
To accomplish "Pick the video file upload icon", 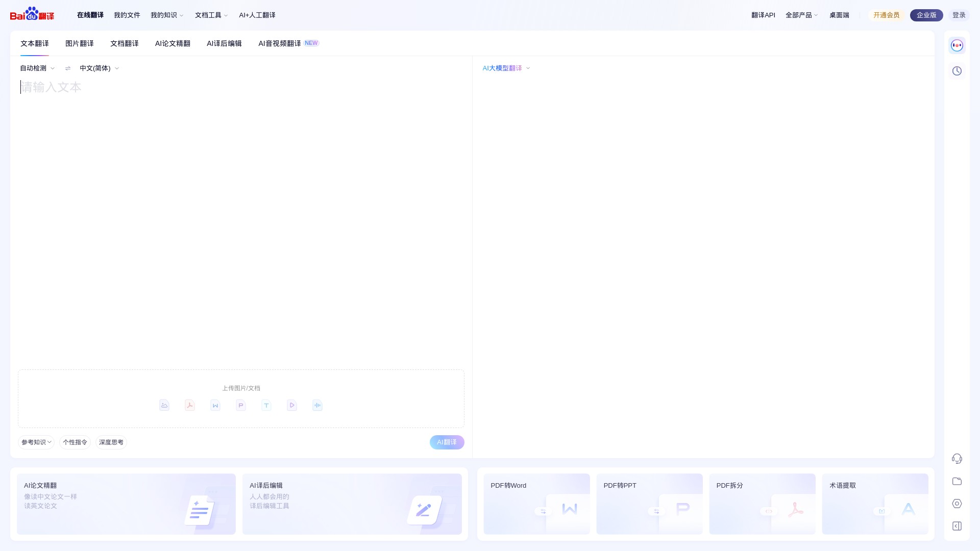I will 292,405.
